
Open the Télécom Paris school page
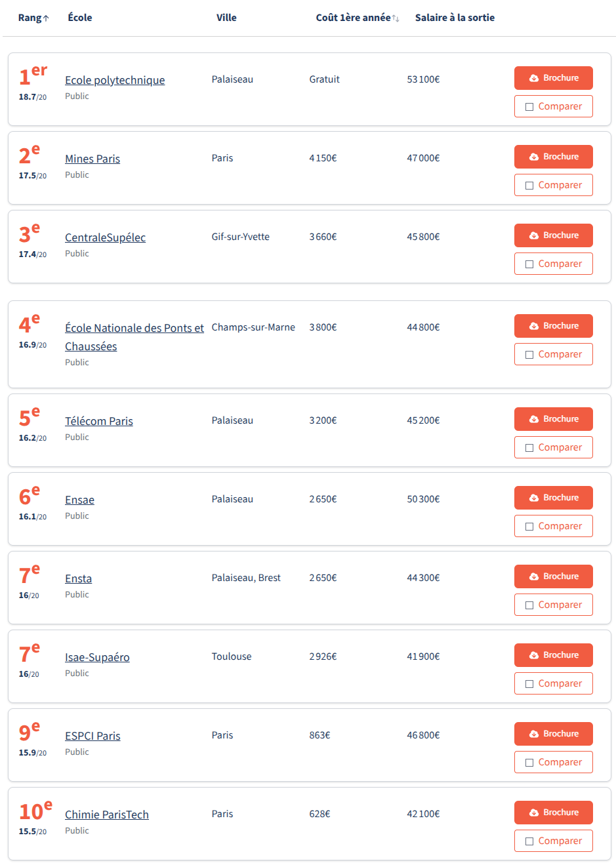tap(99, 421)
